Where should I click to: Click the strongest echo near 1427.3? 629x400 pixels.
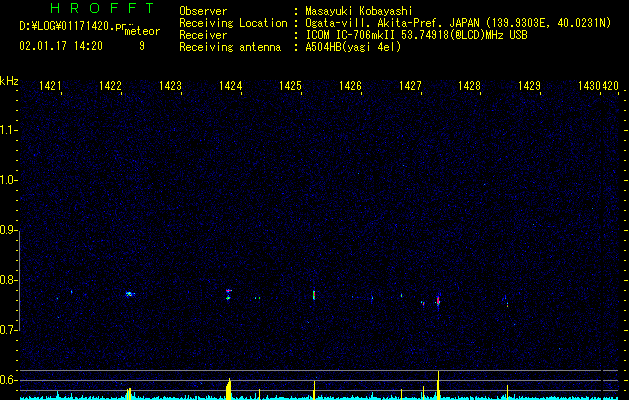(x=438, y=301)
